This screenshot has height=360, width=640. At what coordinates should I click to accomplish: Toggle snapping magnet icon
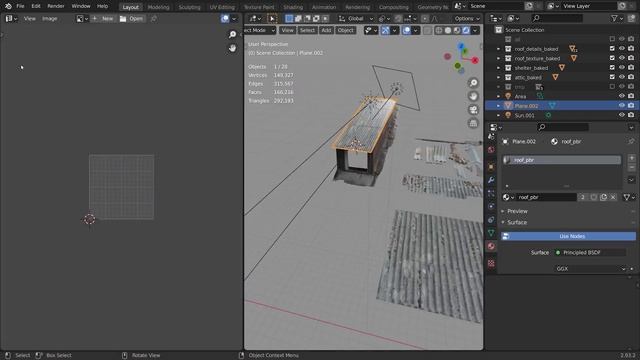point(398,18)
